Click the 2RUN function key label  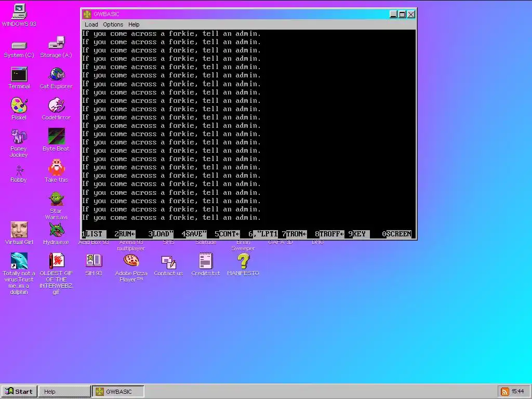click(125, 234)
